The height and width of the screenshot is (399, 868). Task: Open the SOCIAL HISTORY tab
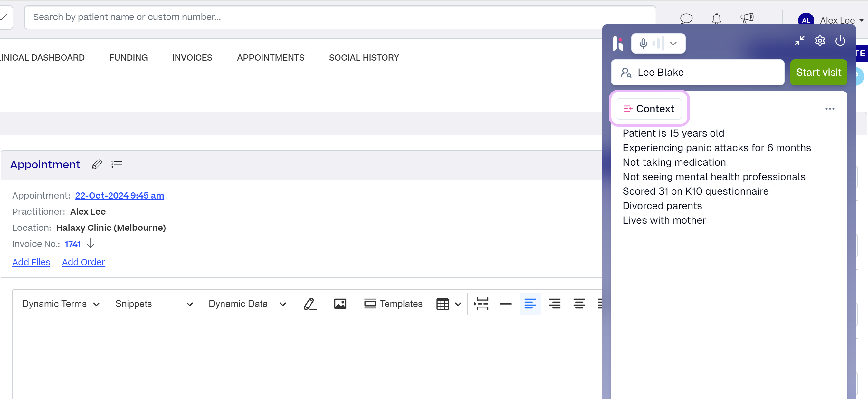(364, 58)
